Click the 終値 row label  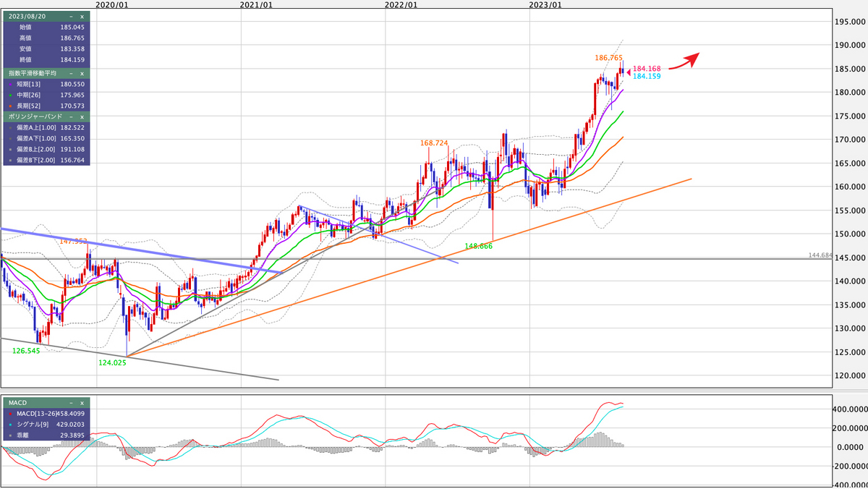[x=25, y=59]
